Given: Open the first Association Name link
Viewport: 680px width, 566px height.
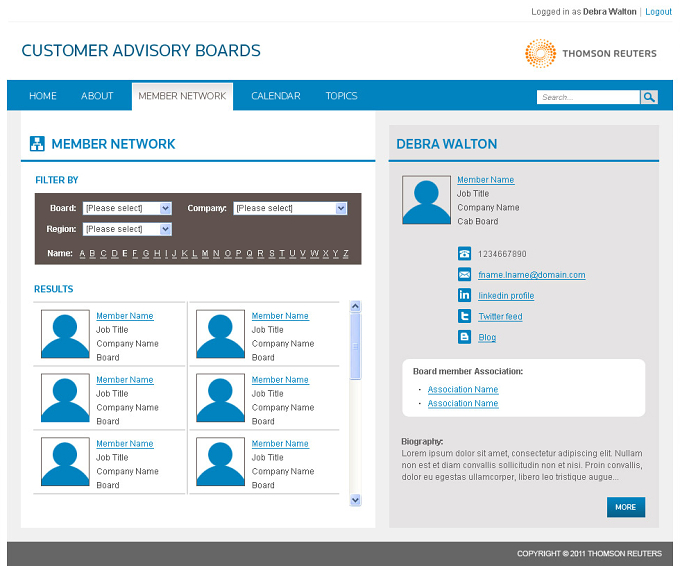Looking at the screenshot, I should point(463,389).
